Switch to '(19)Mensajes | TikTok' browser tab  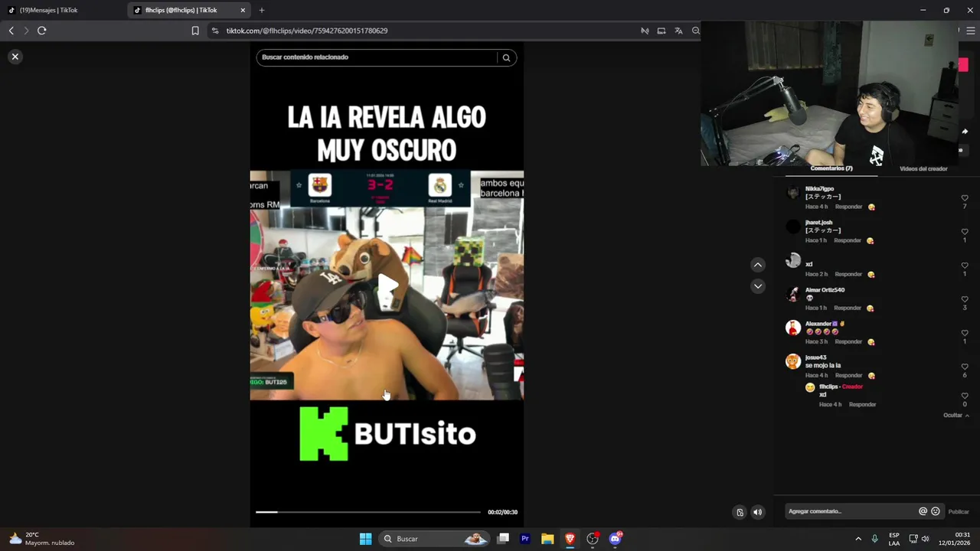[x=61, y=10]
